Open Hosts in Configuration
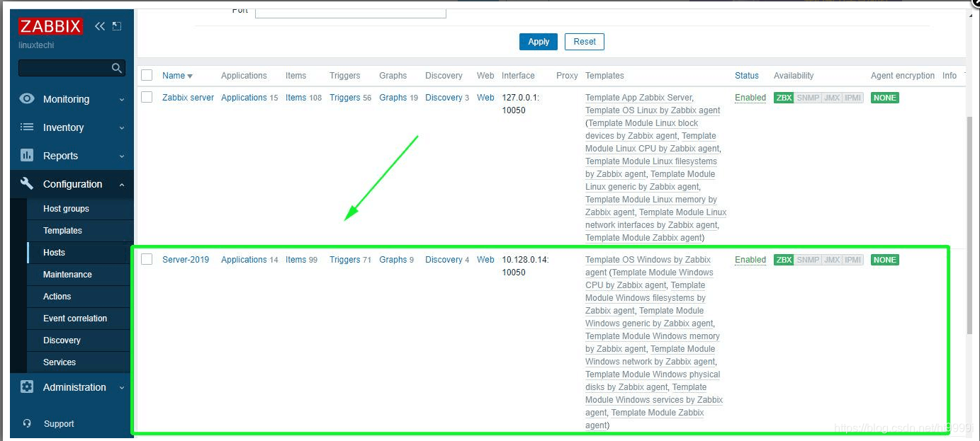The height and width of the screenshot is (441, 980). [54, 253]
